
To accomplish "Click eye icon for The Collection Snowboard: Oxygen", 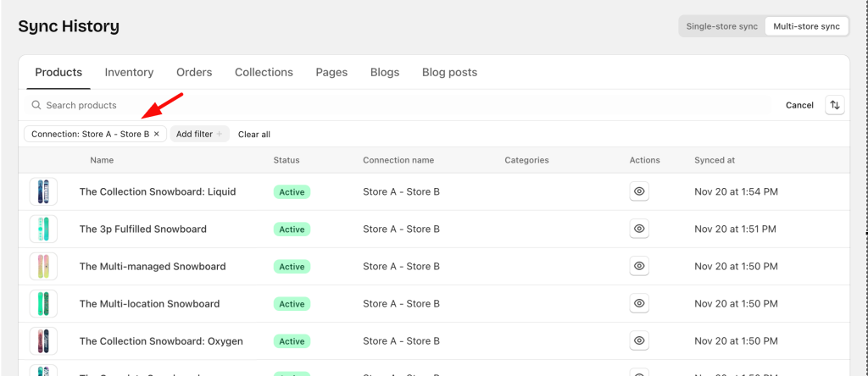I will click(x=639, y=341).
